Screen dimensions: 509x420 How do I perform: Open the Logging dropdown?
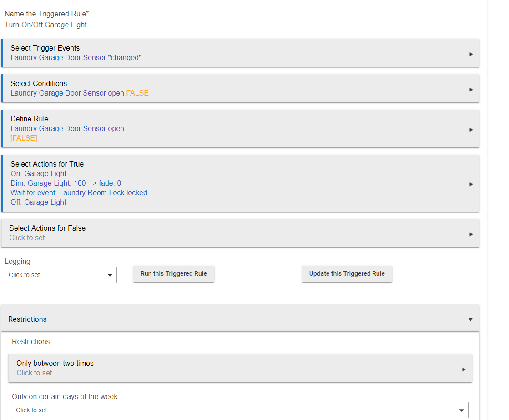tap(60, 275)
